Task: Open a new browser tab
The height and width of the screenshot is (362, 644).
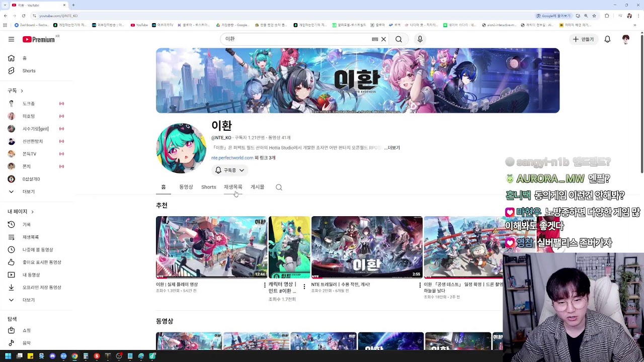Action: (x=73, y=5)
